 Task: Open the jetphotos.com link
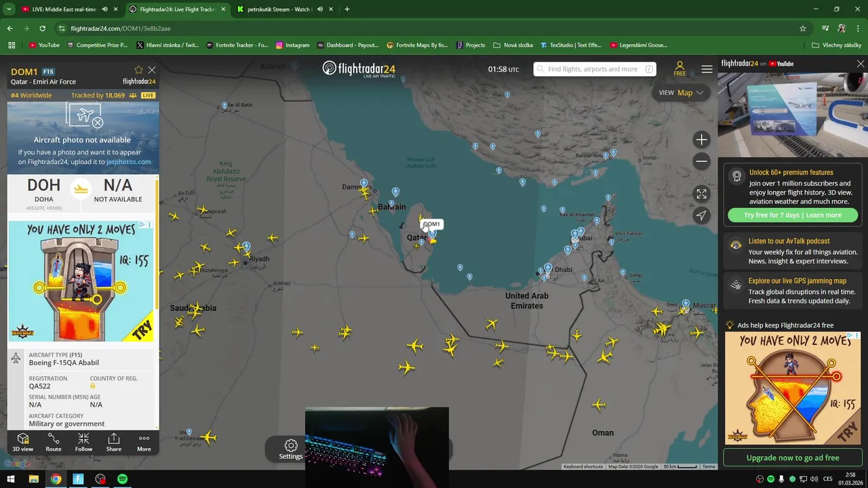pyautogui.click(x=128, y=162)
